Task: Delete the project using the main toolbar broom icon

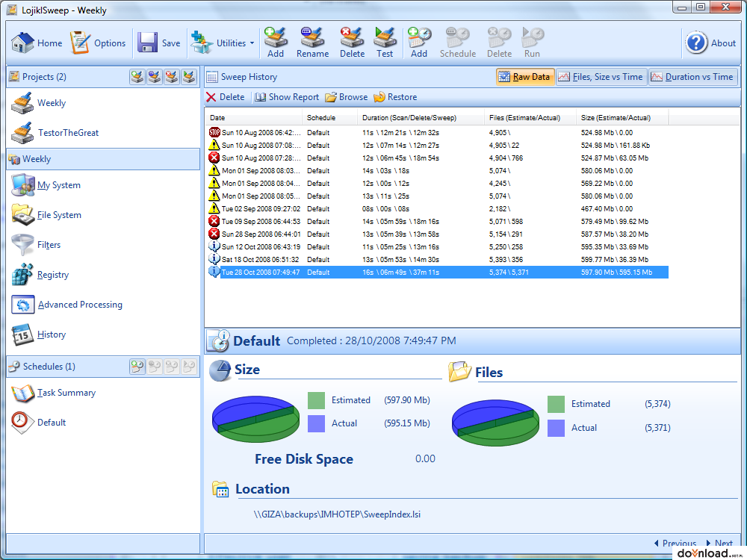Action: tap(352, 43)
